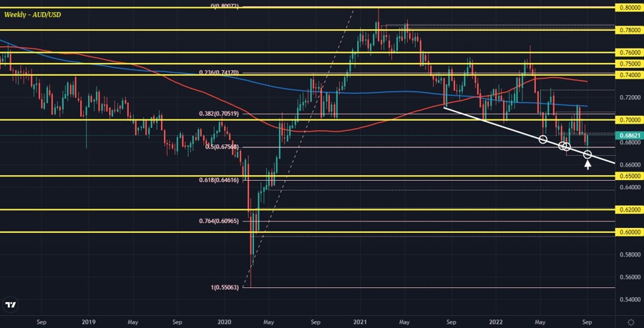Select the 1(0.55063) Fibonacci base label

click(x=228, y=287)
